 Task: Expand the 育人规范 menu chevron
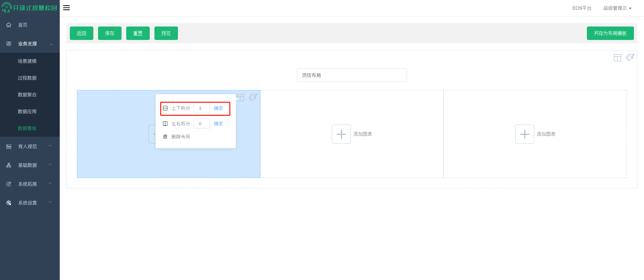(x=50, y=146)
